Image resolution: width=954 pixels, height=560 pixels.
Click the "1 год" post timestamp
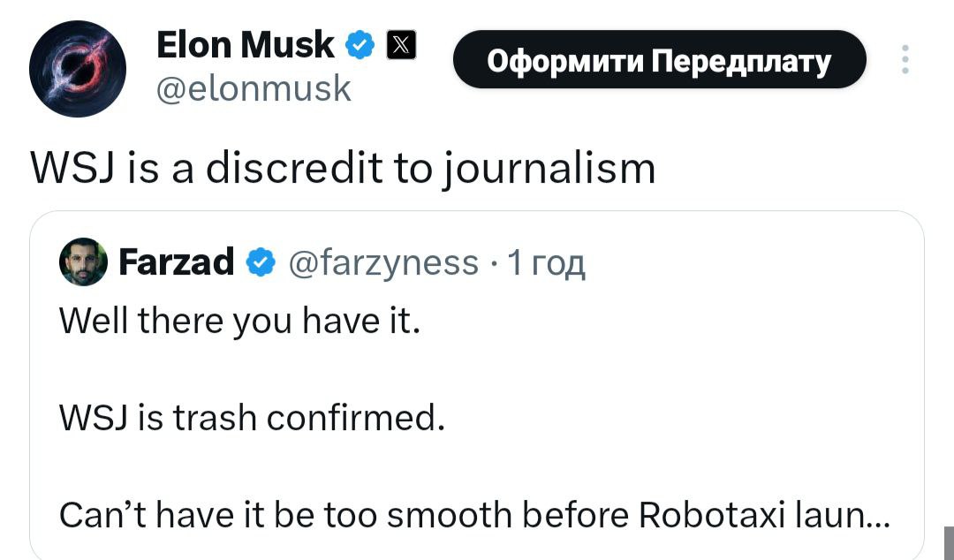pyautogui.click(x=548, y=263)
